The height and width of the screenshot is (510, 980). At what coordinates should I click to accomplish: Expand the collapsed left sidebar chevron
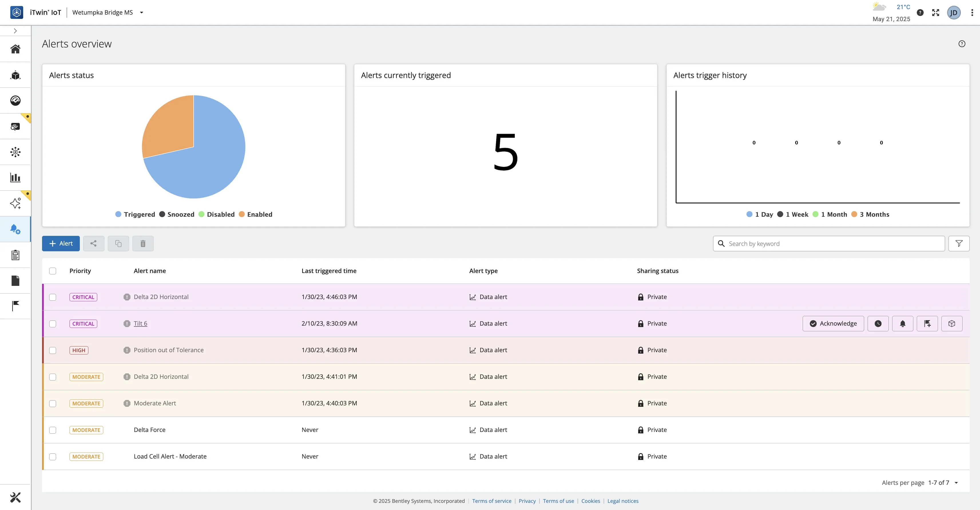(15, 31)
